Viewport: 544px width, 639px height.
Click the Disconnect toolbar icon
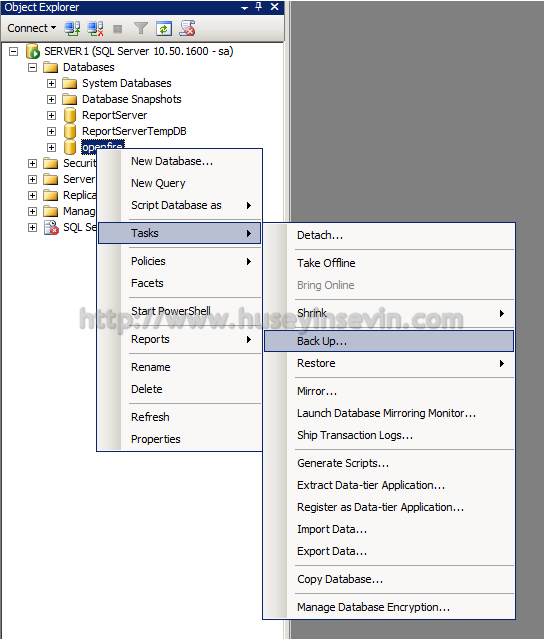[95, 29]
